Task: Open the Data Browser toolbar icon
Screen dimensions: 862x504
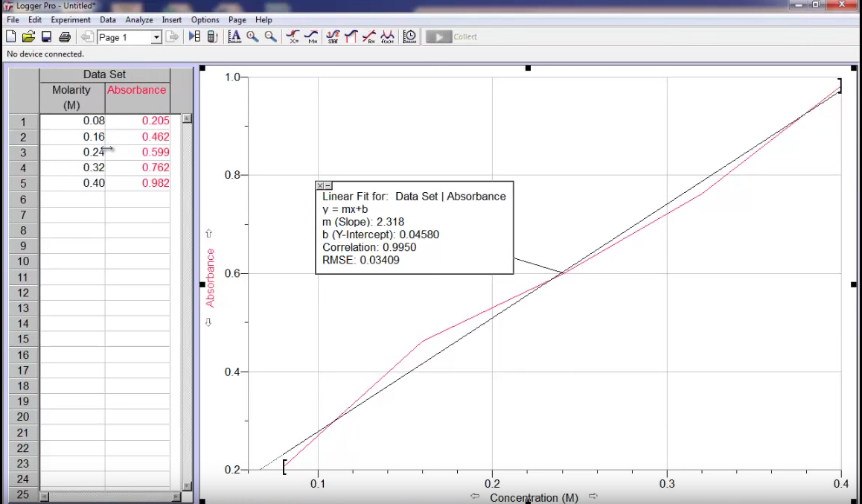Action: [x=194, y=36]
